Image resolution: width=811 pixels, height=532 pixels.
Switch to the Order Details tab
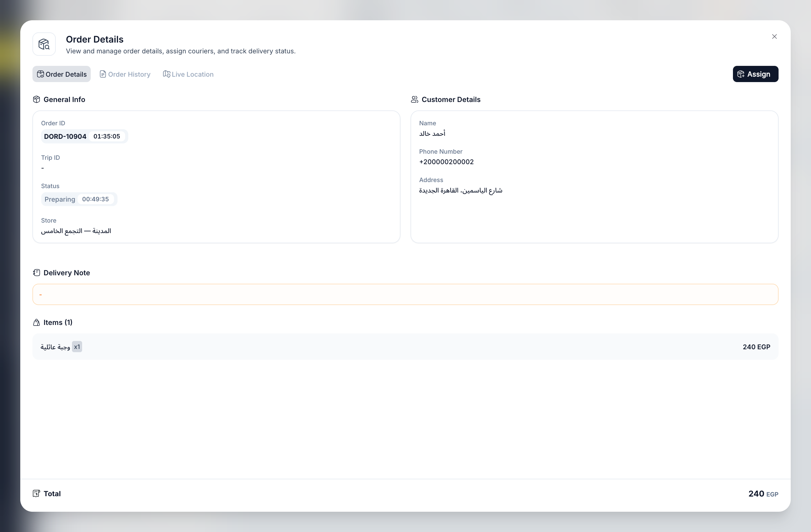click(x=62, y=74)
